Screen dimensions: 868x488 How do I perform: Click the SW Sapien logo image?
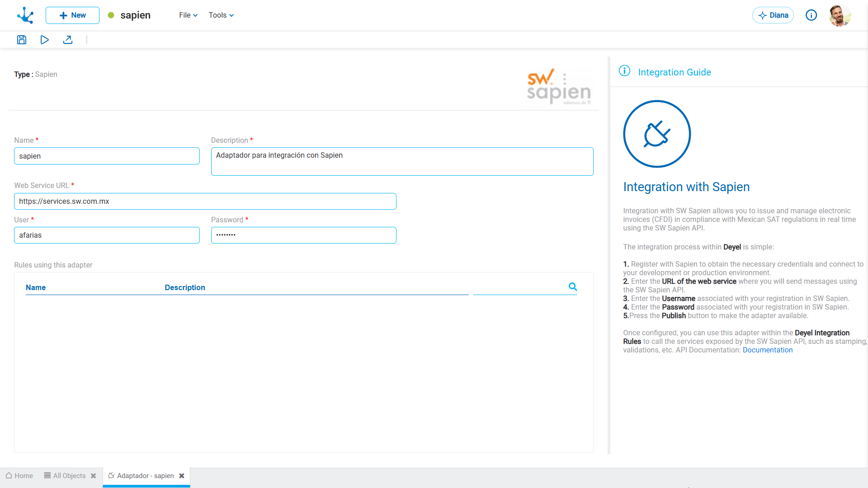(x=559, y=87)
